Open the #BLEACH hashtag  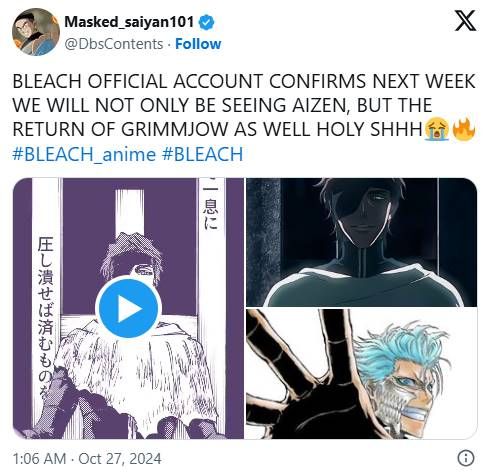tap(202, 154)
